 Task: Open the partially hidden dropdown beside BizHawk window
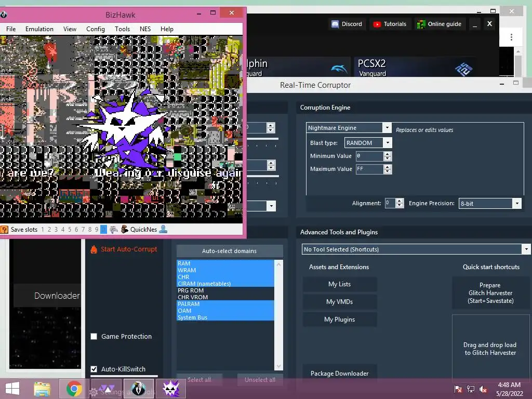(x=271, y=206)
